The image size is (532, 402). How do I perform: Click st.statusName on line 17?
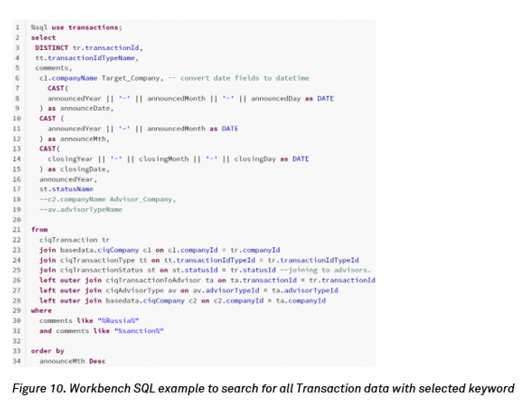66,189
